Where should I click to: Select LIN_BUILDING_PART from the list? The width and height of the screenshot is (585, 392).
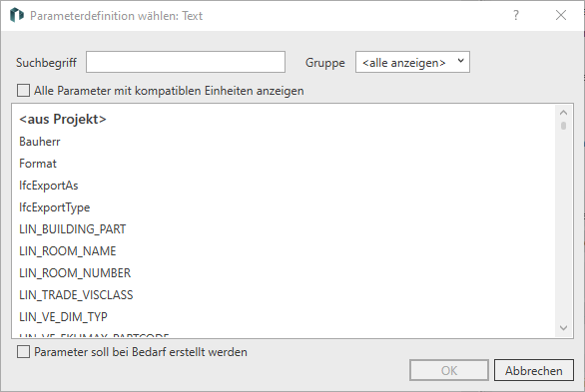73,229
